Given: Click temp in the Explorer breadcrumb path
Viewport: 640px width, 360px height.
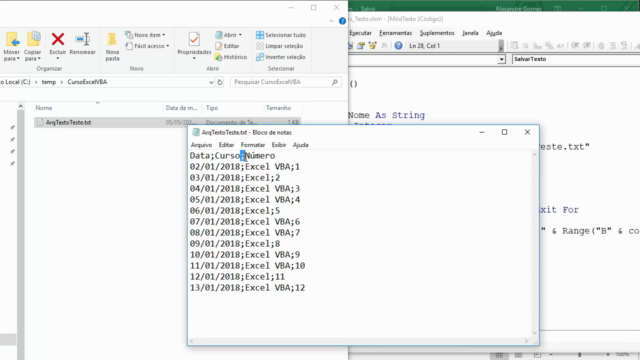Looking at the screenshot, I should click(x=49, y=82).
